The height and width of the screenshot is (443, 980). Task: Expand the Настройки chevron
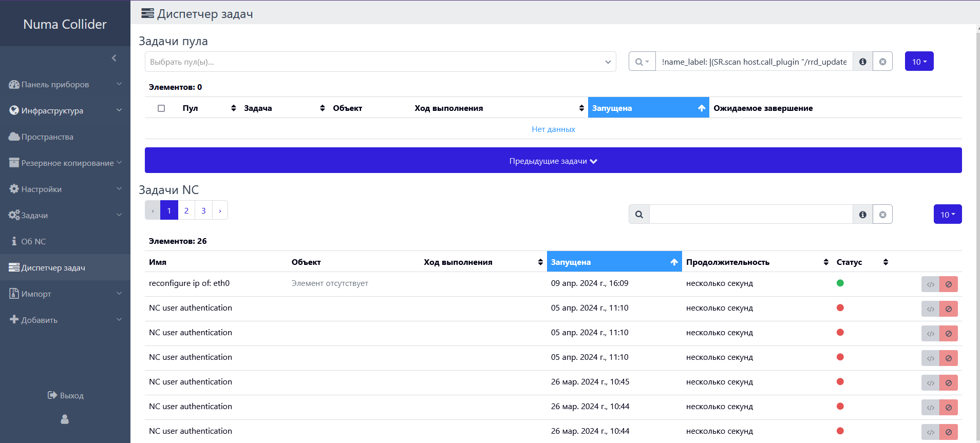pyautogui.click(x=119, y=189)
